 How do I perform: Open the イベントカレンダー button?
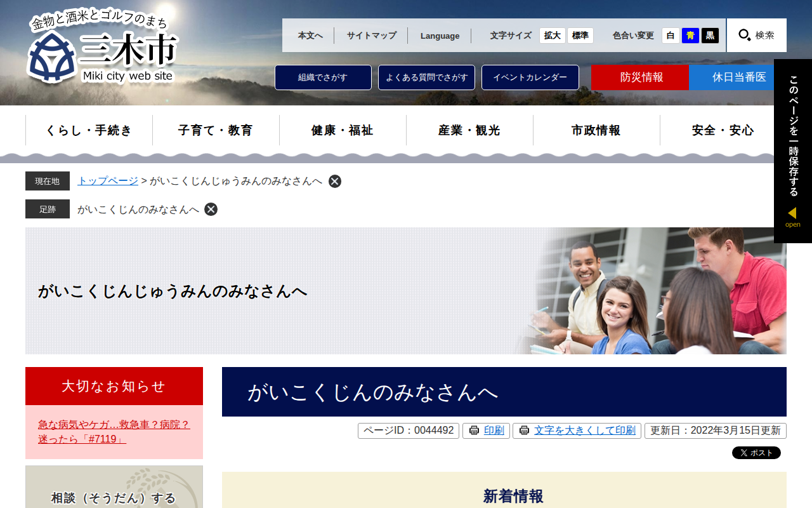tap(530, 77)
